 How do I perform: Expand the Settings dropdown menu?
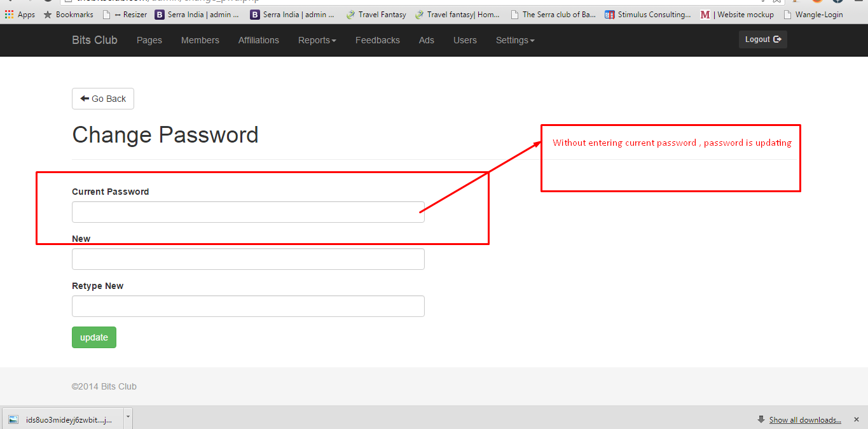coord(514,40)
